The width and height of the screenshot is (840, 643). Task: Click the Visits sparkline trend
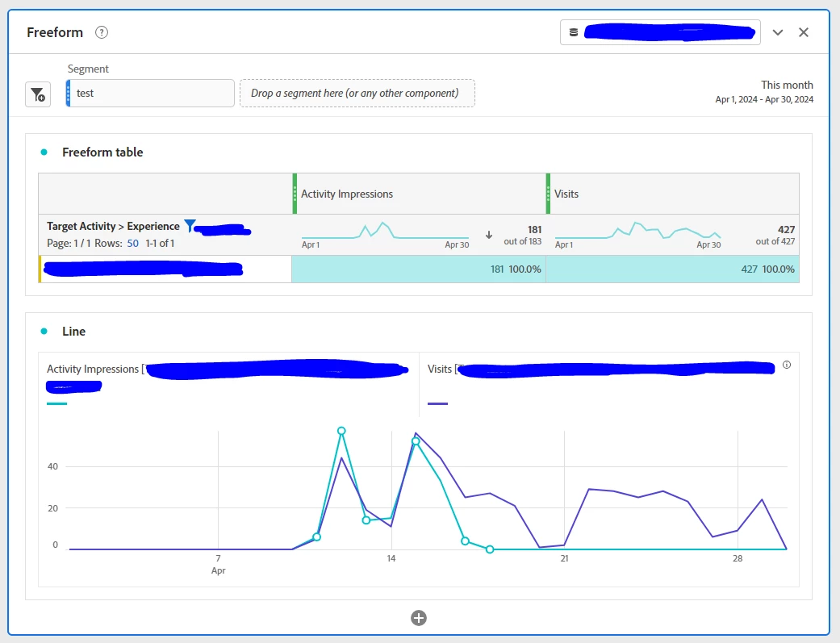click(637, 231)
